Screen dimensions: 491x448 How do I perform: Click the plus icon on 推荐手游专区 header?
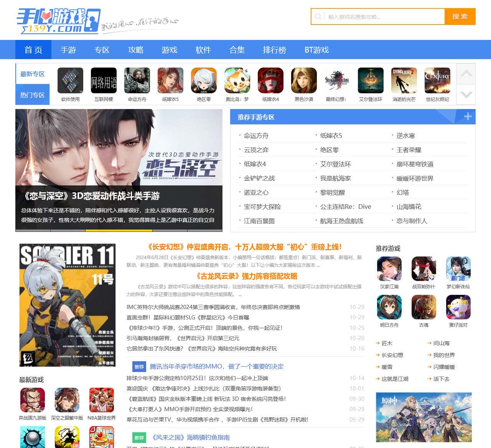[x=468, y=116]
